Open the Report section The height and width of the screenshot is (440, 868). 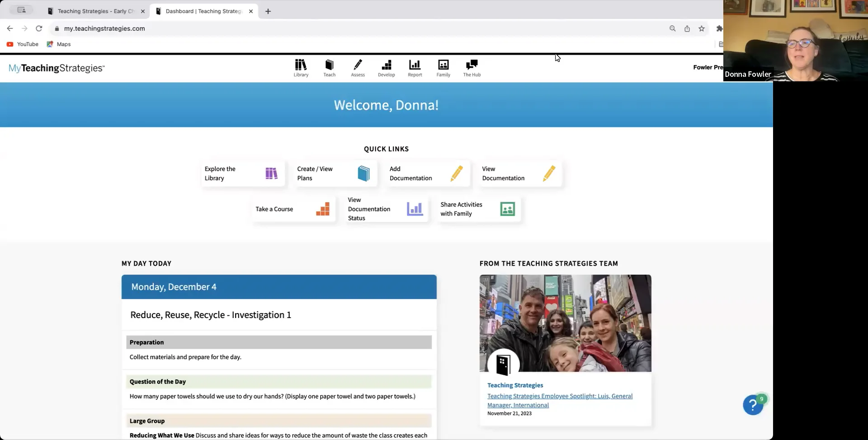(415, 67)
